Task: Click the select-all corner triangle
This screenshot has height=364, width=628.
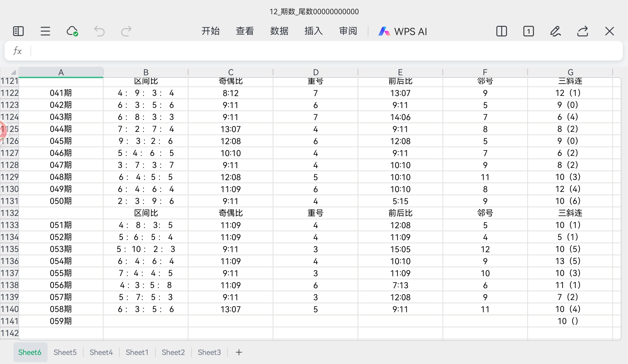Action: pos(13,73)
